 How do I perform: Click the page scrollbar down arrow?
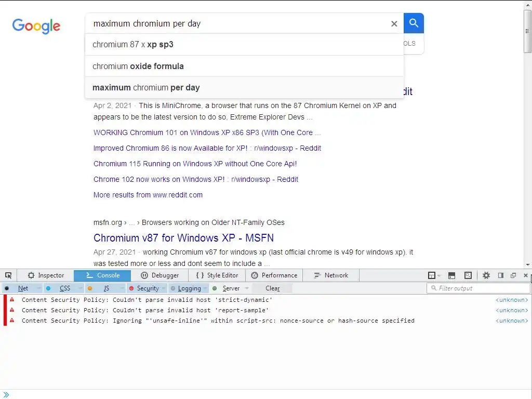527,264
